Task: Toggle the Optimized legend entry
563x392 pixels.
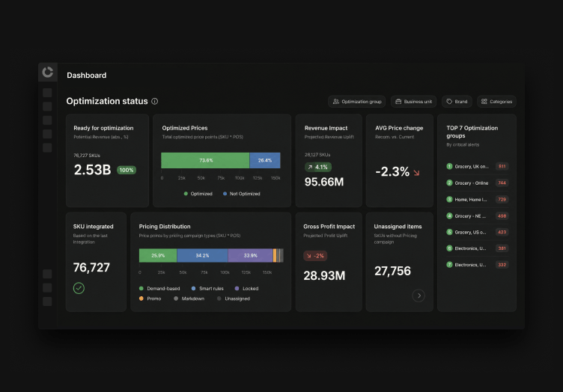Action: [x=198, y=194]
